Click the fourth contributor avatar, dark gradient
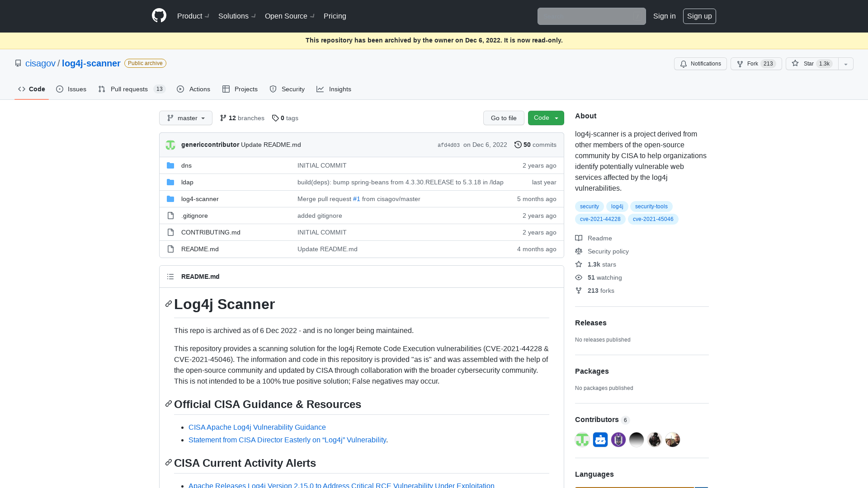Viewport: 868px width, 488px height. tap(637, 440)
